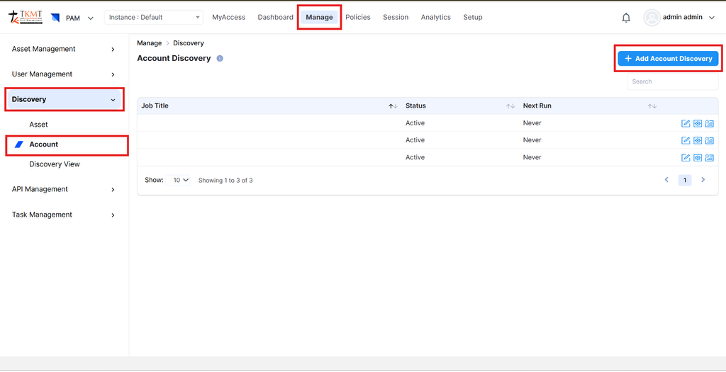The width and height of the screenshot is (726, 372).
Task: Click the edit icon in the second table row
Action: (686, 140)
